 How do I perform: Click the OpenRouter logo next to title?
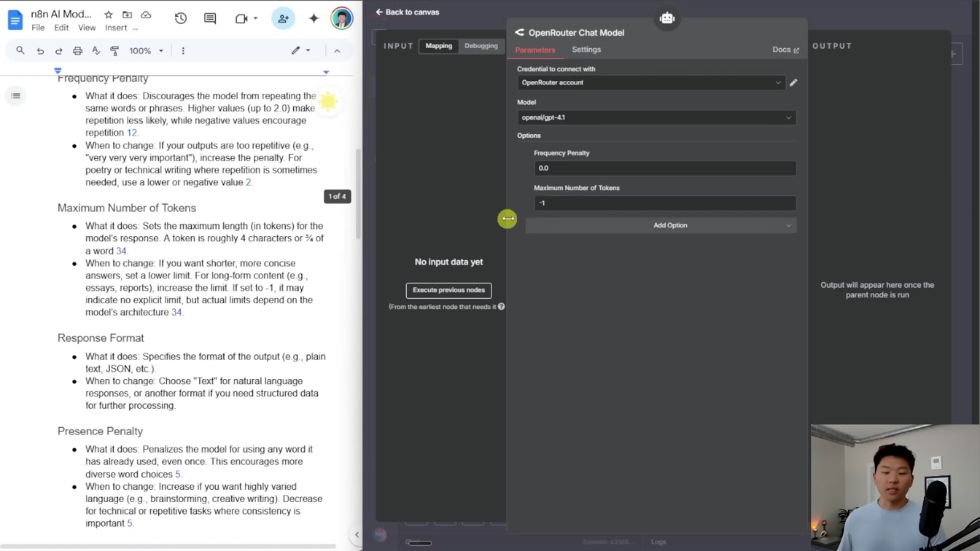click(x=519, y=33)
